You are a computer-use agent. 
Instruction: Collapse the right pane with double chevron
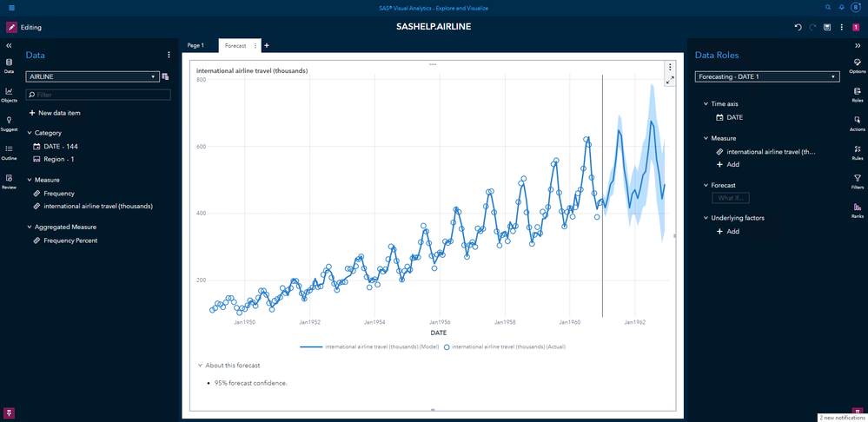(x=858, y=46)
